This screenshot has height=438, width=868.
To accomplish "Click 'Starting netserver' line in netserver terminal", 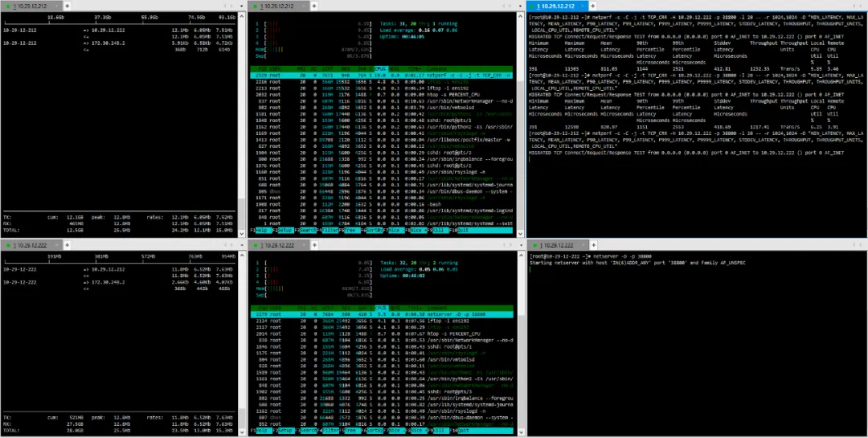I will [x=637, y=263].
